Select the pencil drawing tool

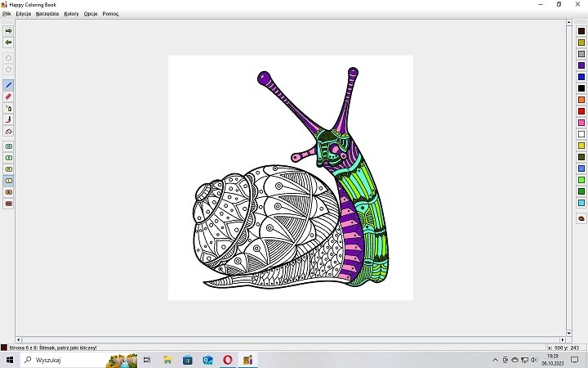(9, 85)
